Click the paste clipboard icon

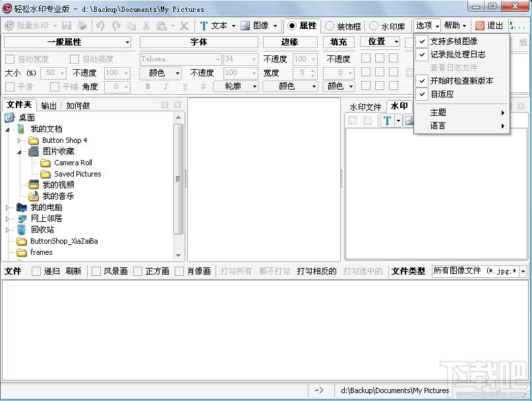coord(162,26)
